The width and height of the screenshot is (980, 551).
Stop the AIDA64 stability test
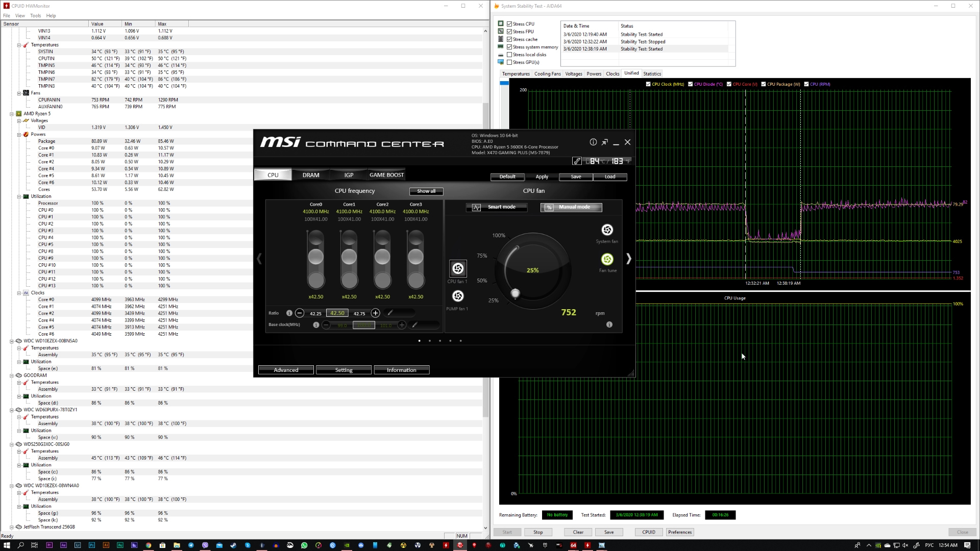[x=538, y=532]
